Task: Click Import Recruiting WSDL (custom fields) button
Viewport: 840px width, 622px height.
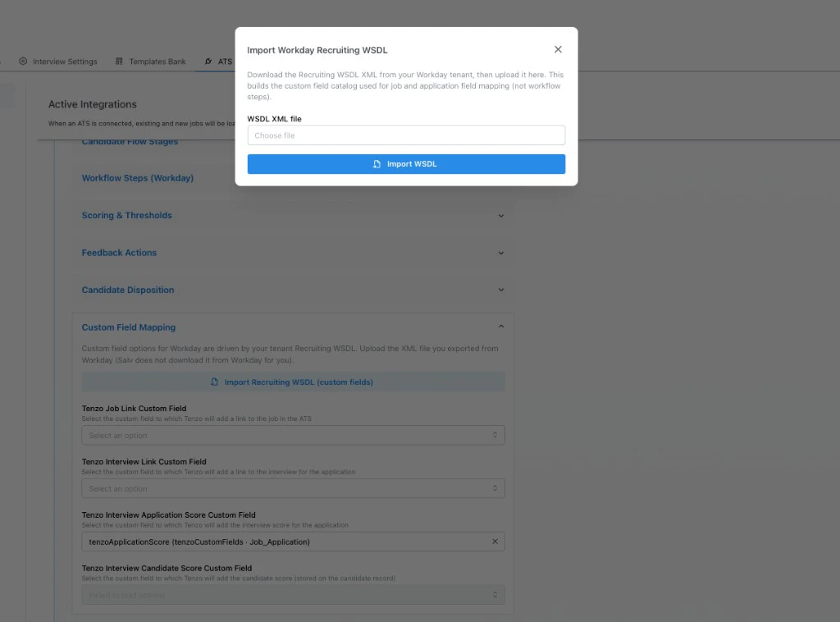Action: 293,382
